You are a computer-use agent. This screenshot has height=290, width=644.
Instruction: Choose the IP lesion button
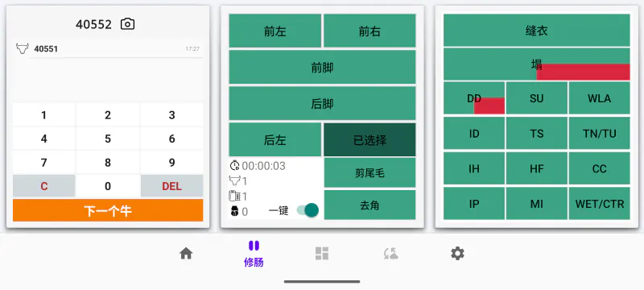click(x=474, y=204)
